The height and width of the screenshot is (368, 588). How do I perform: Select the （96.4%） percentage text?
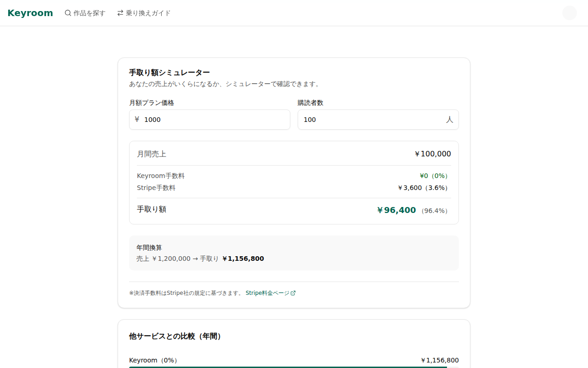(x=434, y=211)
